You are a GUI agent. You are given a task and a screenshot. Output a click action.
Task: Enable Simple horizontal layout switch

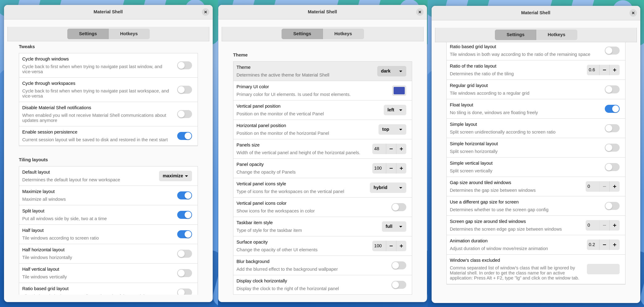click(612, 148)
